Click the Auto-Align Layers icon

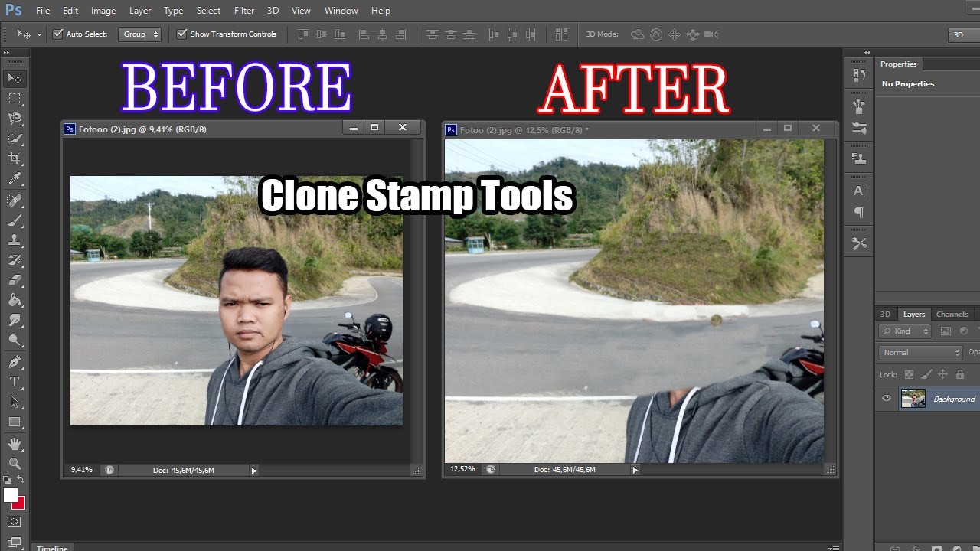point(561,34)
